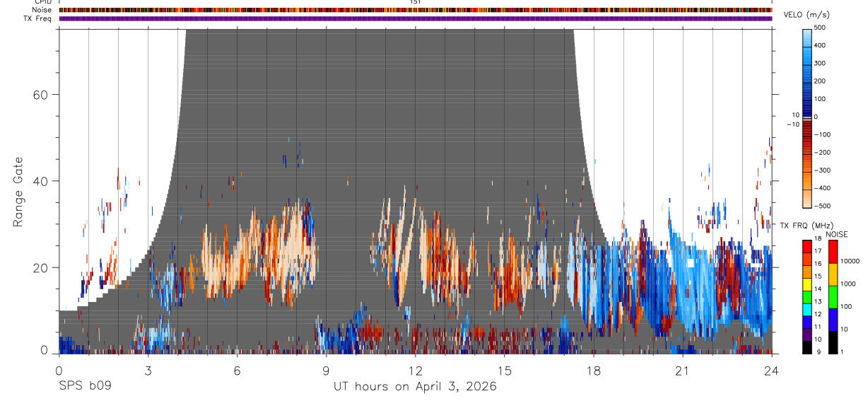Click the '300' tick on velocity scale
Viewport: 868px width, 401px height.
click(x=821, y=64)
